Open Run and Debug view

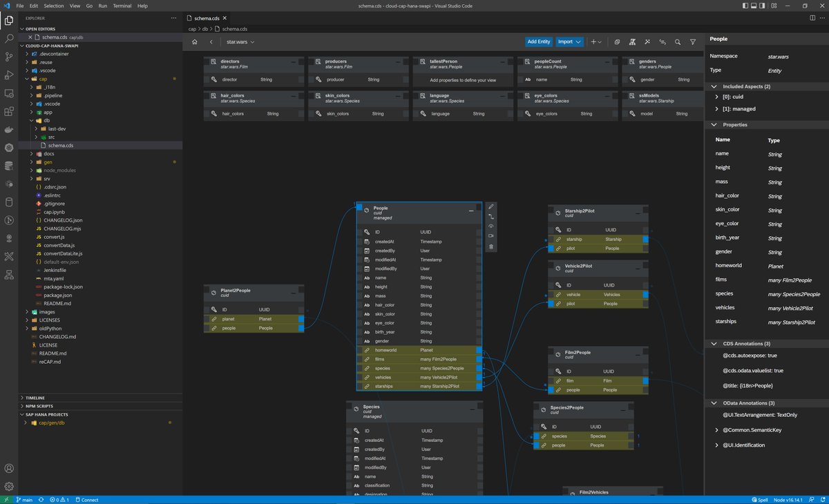9,75
